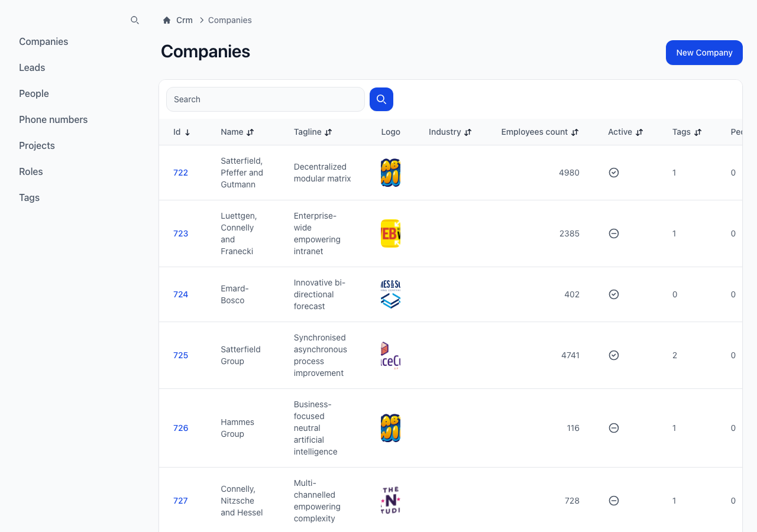The image size is (757, 532).
Task: Open Companies in the sidebar
Action: 43,41
